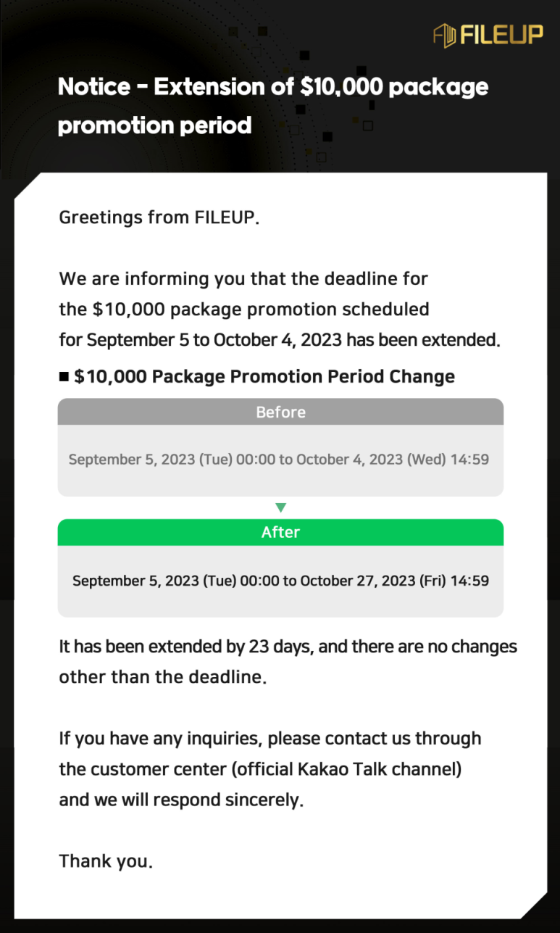Select the original period ending October 4
Viewport: 560px width, 933px height.
click(279, 460)
